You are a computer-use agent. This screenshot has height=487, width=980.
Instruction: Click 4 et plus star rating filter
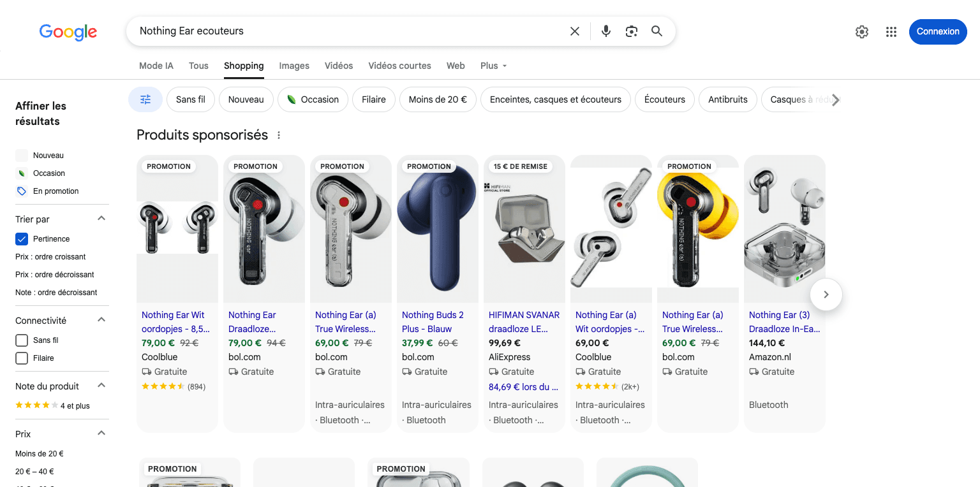52,405
